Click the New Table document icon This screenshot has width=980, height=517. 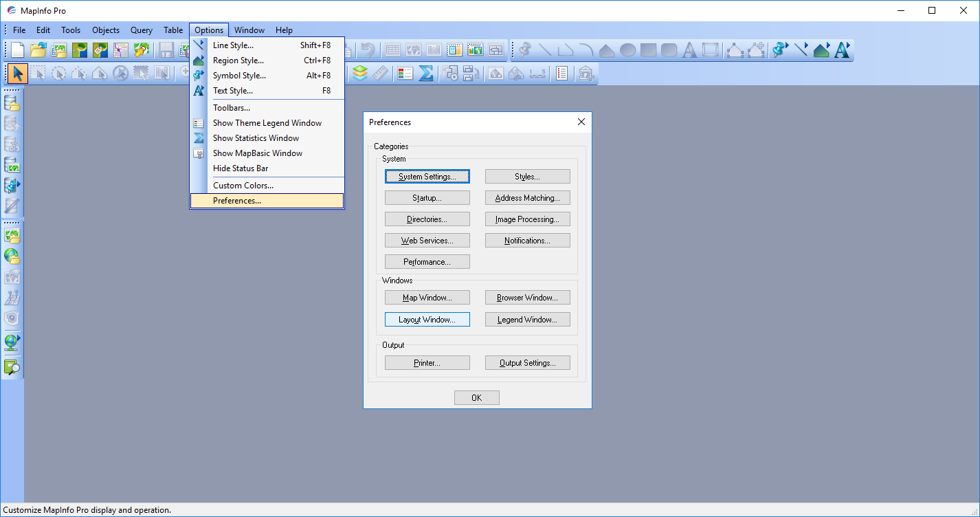(17, 50)
